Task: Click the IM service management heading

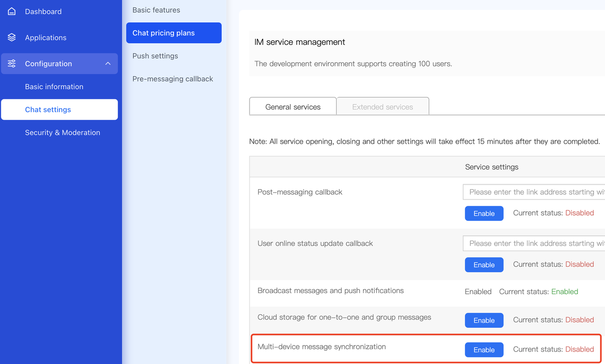Action: [300, 42]
